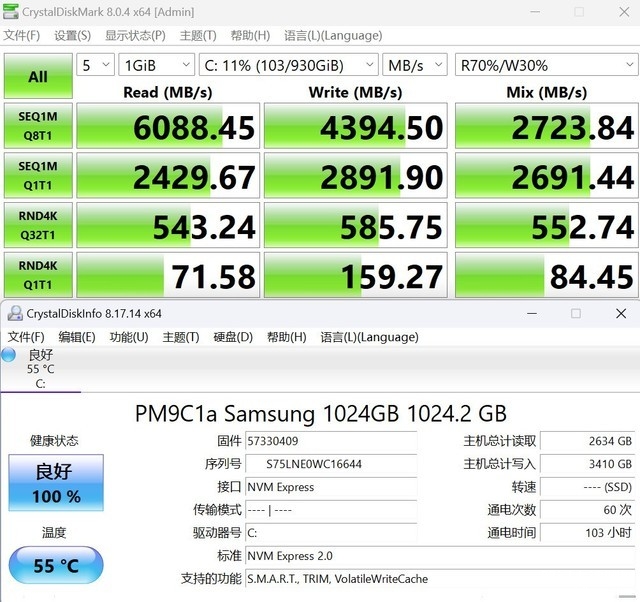Click the host total reads value 2634 GB
This screenshot has width=640, height=602.
pyautogui.click(x=587, y=441)
